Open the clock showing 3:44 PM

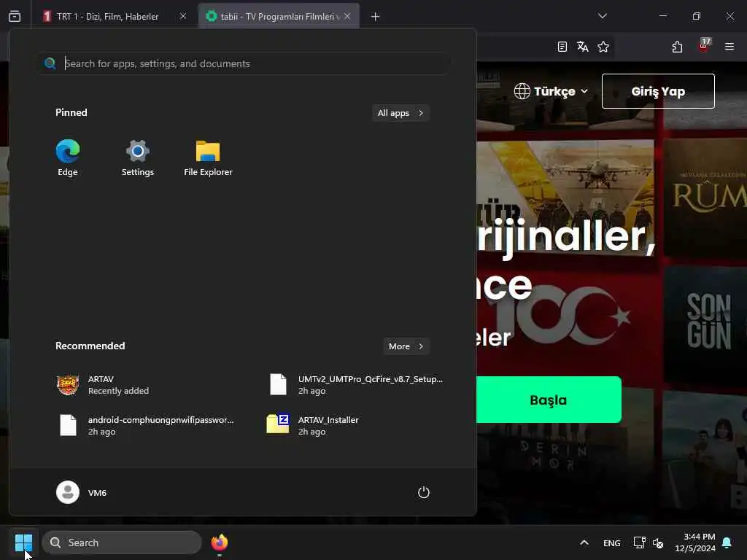click(x=695, y=542)
